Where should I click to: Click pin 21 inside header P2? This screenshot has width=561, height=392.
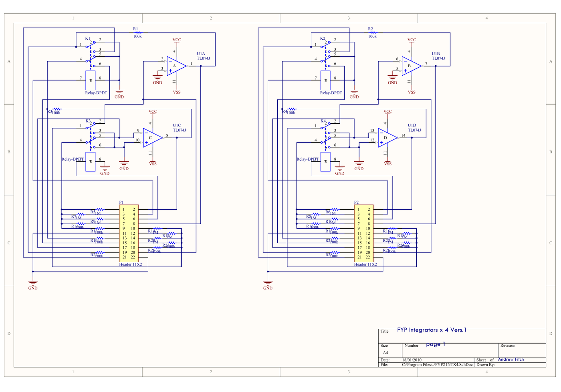tap(359, 257)
